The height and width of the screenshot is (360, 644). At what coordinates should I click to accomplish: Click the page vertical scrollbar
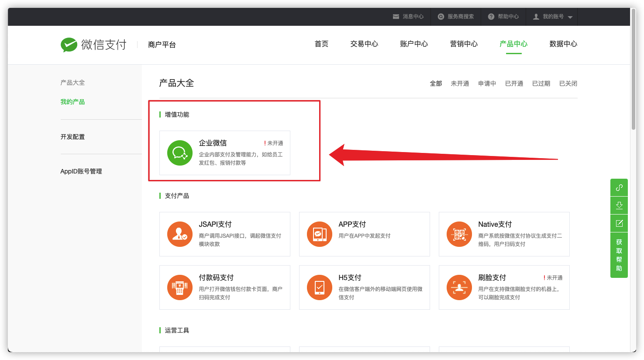point(633,69)
